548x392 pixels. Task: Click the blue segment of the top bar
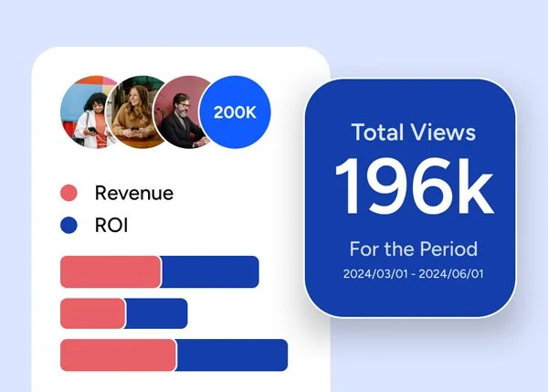click(210, 271)
